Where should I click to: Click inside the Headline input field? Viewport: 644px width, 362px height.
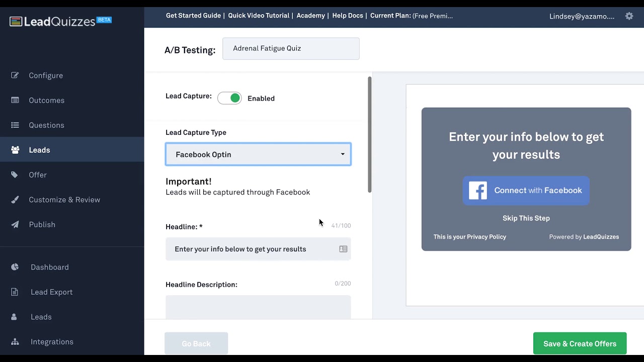pyautogui.click(x=258, y=249)
